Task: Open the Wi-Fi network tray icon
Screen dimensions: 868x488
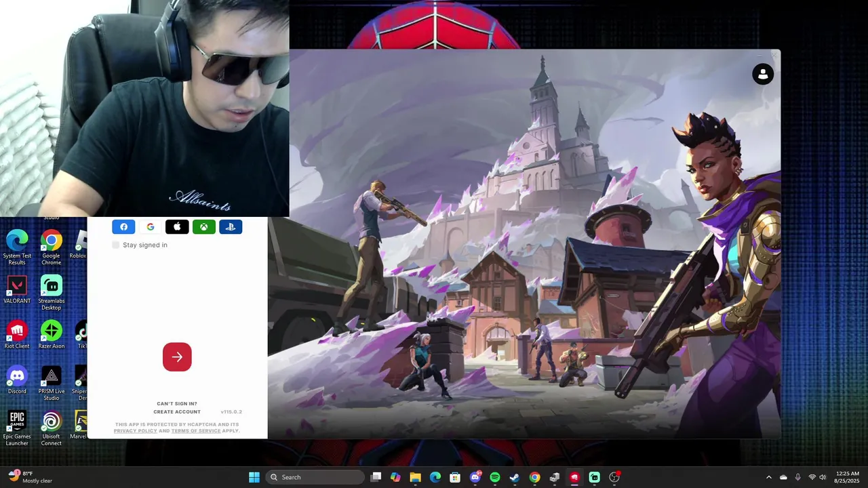Action: [x=812, y=477]
